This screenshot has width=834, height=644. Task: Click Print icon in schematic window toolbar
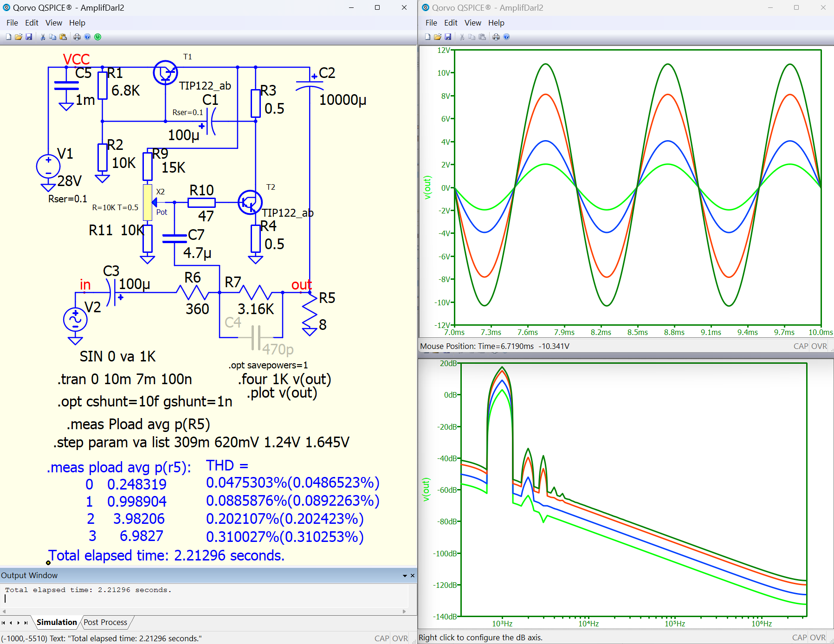(x=77, y=37)
